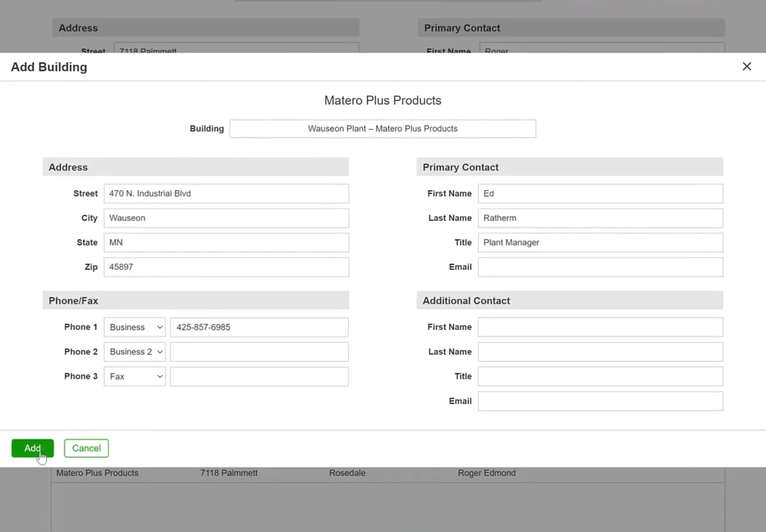The image size is (766, 532).
Task: Close the Add Building dialog
Action: click(x=746, y=66)
